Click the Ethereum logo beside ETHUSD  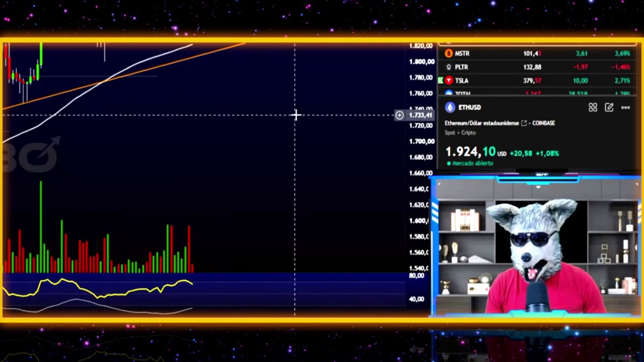(449, 107)
